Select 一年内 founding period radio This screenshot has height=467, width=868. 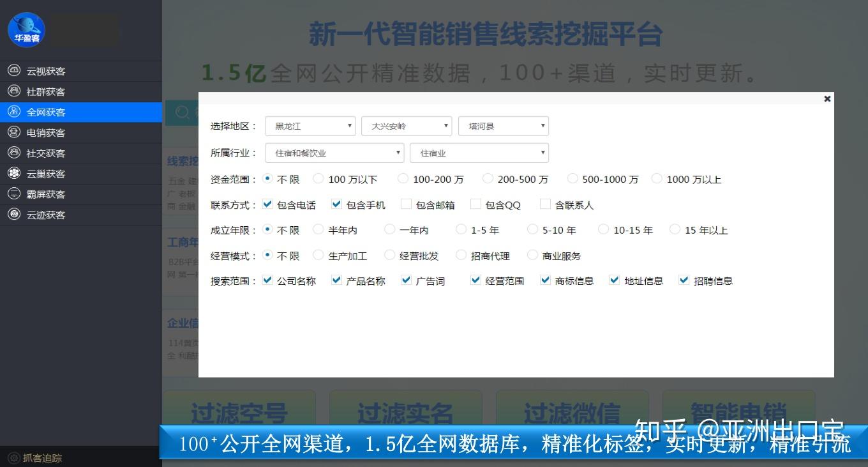pyautogui.click(x=389, y=229)
